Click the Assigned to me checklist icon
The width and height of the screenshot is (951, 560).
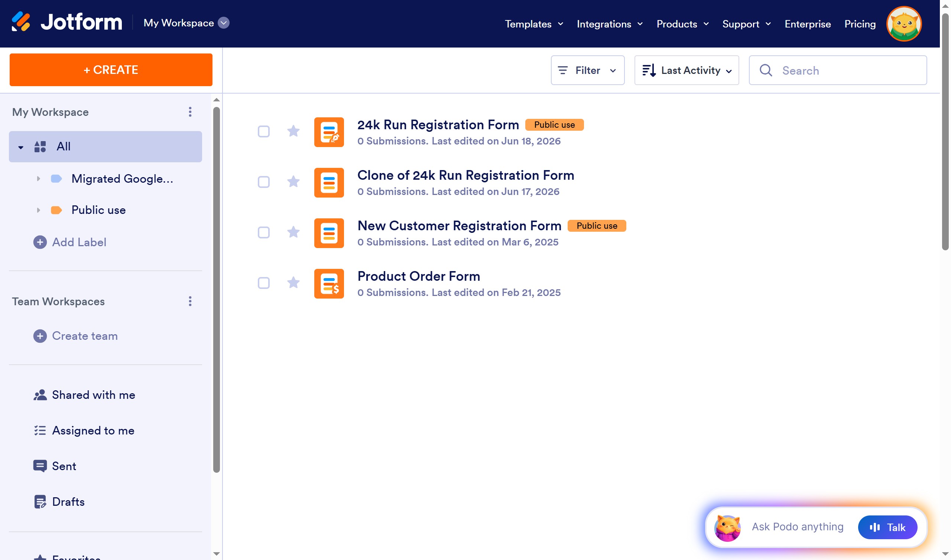[40, 430]
